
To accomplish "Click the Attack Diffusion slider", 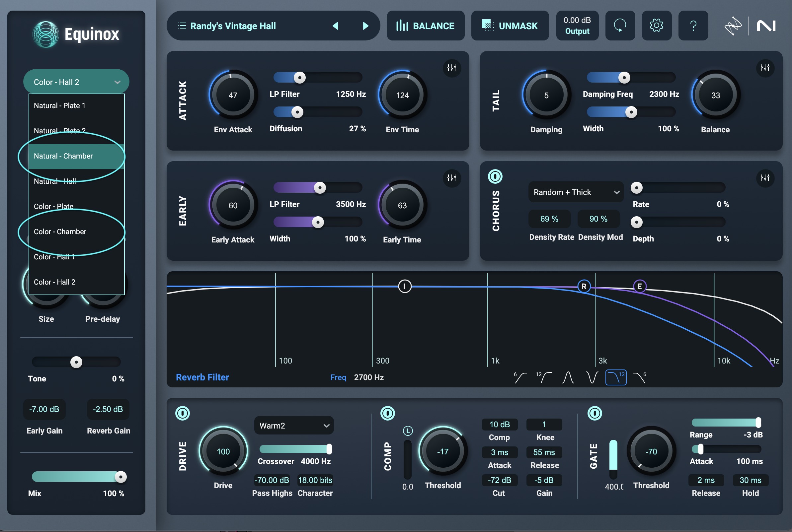I will pyautogui.click(x=318, y=112).
